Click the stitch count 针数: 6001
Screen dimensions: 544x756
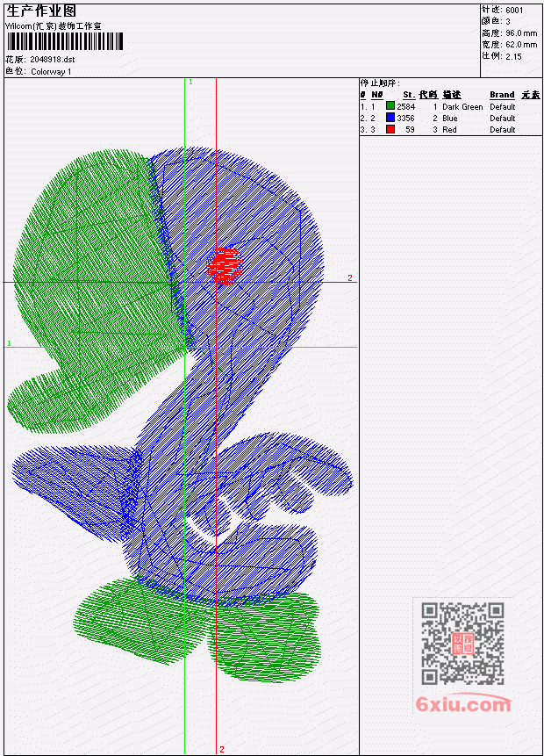click(x=502, y=10)
